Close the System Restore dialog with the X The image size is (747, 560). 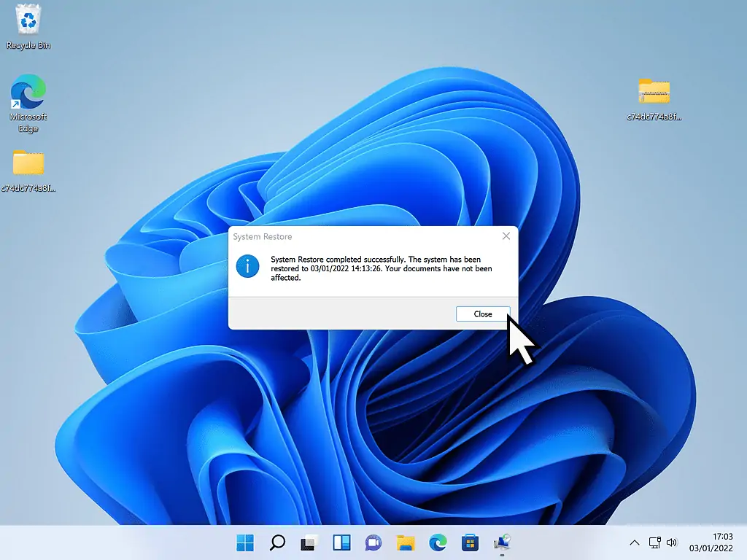click(x=506, y=236)
